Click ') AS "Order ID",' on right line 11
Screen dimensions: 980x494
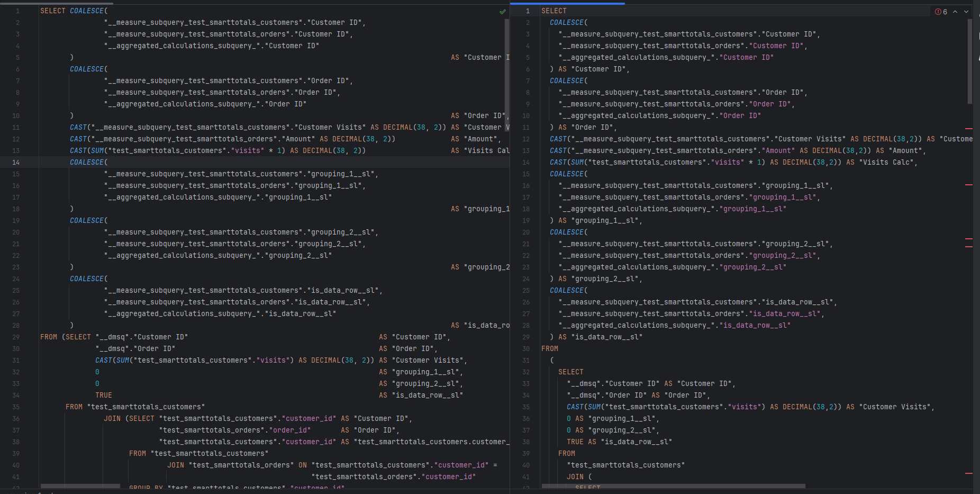point(584,128)
